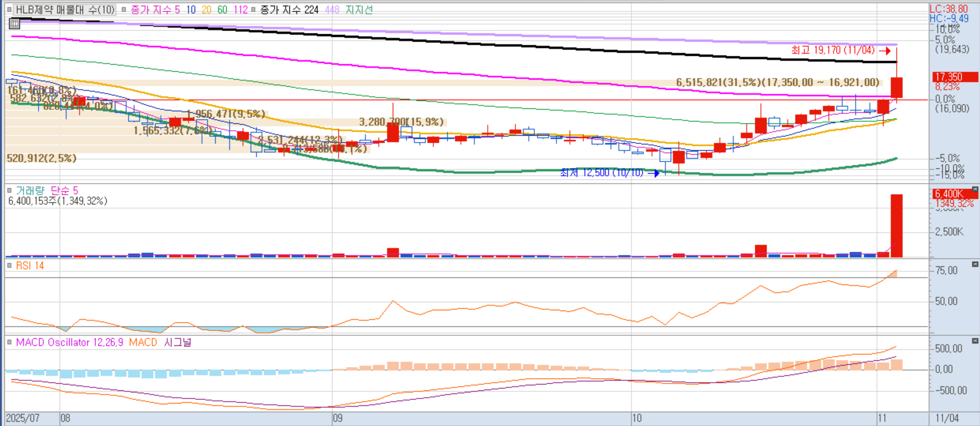Close the 거래량 volume panel

tap(975, 189)
